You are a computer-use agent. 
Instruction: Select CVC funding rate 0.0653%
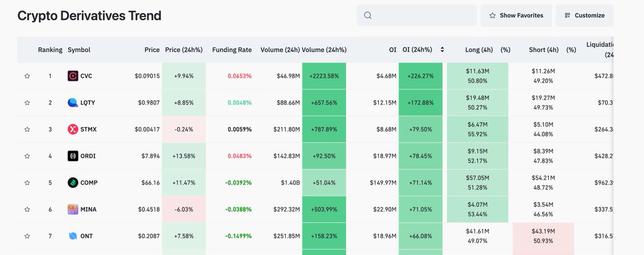click(239, 76)
